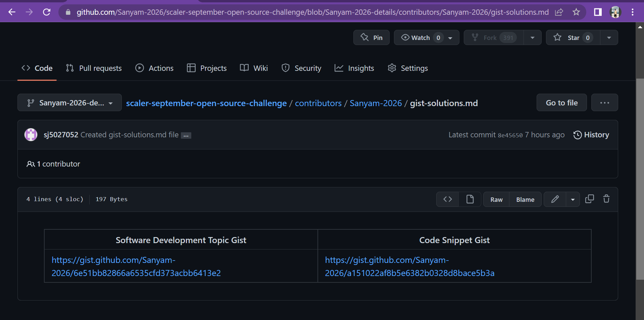Display the rendered file icon

(469, 199)
